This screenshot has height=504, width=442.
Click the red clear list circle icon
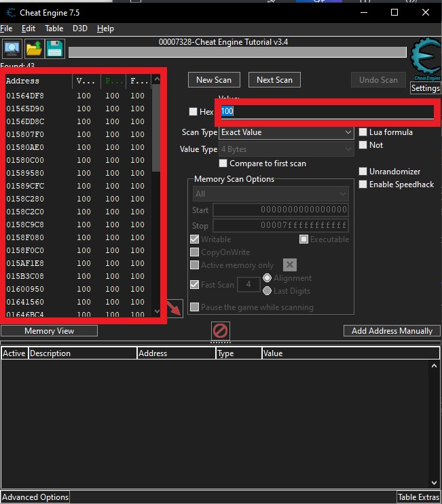click(x=221, y=331)
